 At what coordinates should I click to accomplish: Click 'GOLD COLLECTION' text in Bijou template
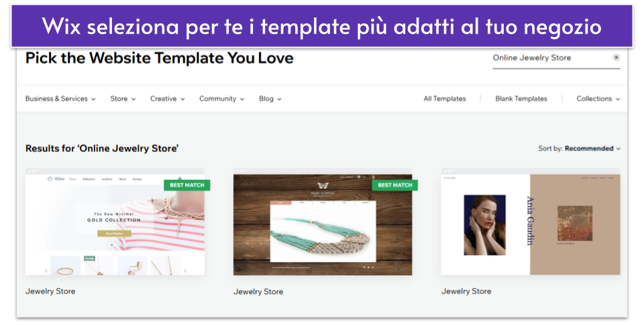tap(114, 220)
